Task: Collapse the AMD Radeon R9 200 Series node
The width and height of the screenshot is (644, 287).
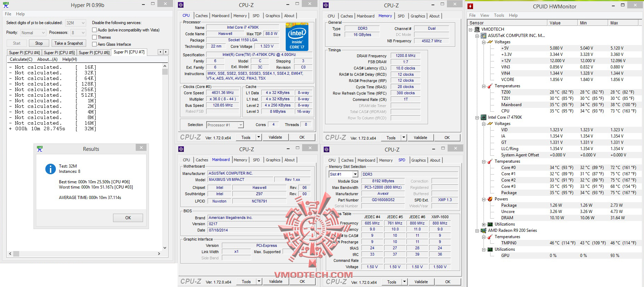Action: coord(477,230)
